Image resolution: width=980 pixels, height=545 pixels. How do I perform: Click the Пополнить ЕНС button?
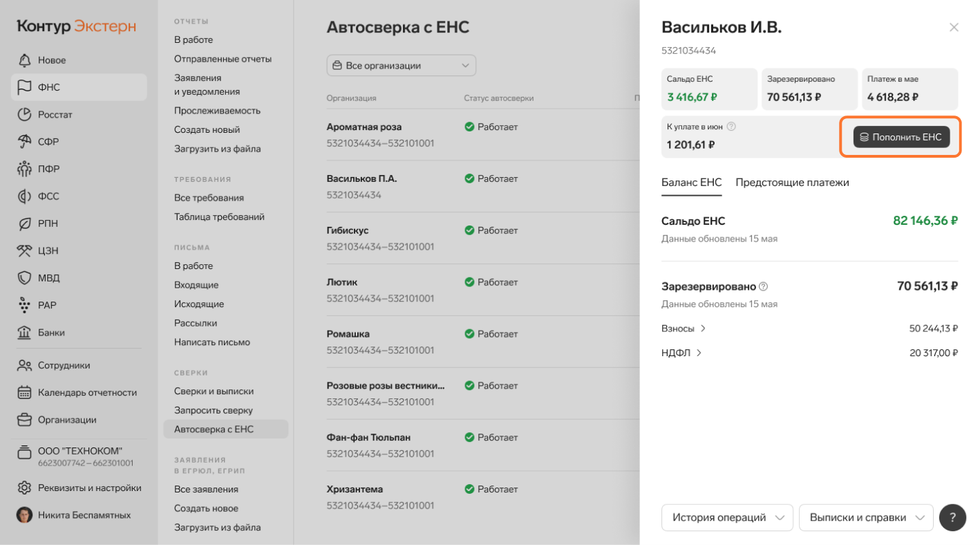coord(901,137)
